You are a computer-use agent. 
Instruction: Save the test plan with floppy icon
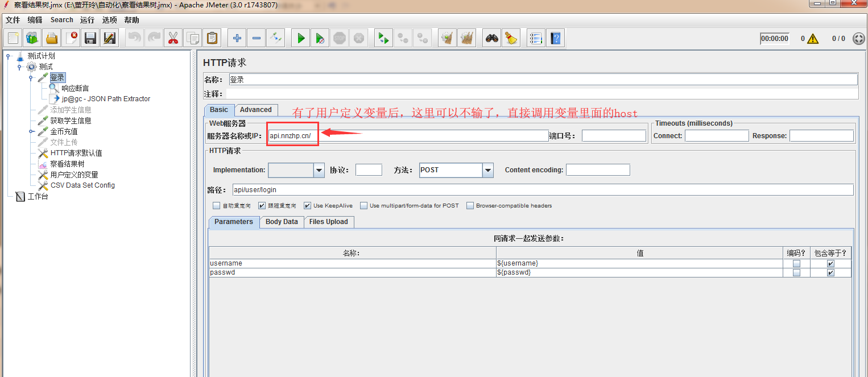click(x=90, y=38)
